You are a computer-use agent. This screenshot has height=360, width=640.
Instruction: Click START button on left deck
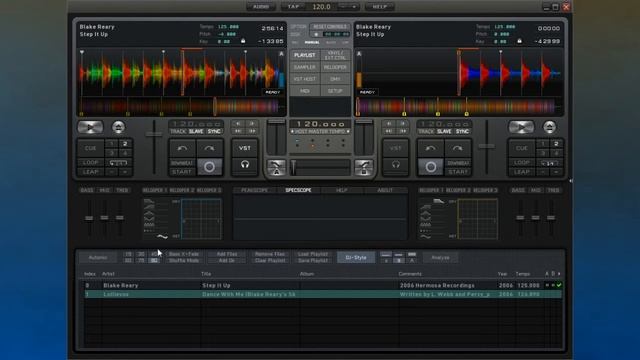(x=182, y=172)
